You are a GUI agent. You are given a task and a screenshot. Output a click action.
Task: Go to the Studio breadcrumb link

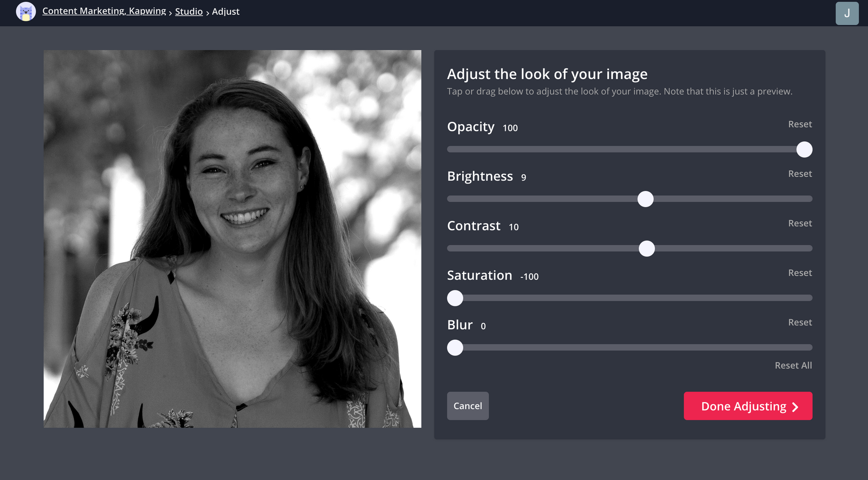point(189,12)
